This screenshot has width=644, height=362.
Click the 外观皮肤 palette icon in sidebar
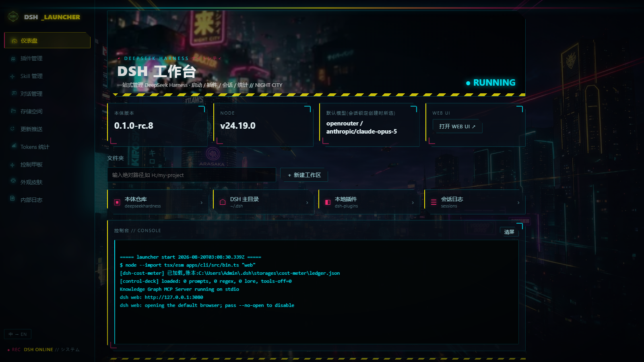pos(13,181)
